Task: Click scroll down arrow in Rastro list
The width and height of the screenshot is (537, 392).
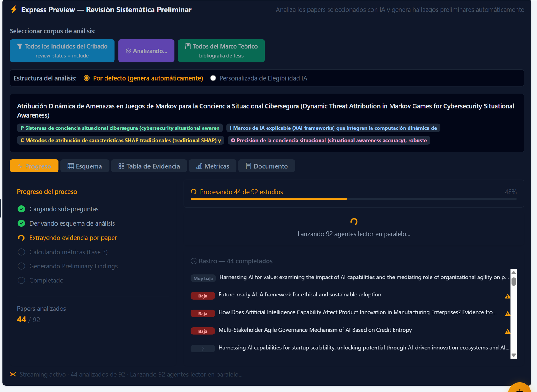Action: click(x=514, y=355)
